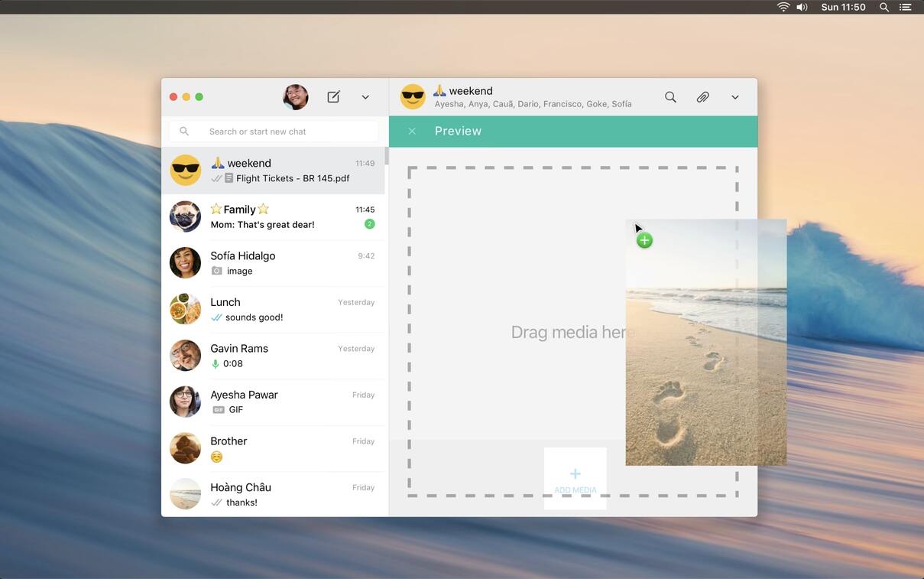Screen dimensions: 924x579
Task: Open the weekend group participant list header
Action: click(533, 103)
